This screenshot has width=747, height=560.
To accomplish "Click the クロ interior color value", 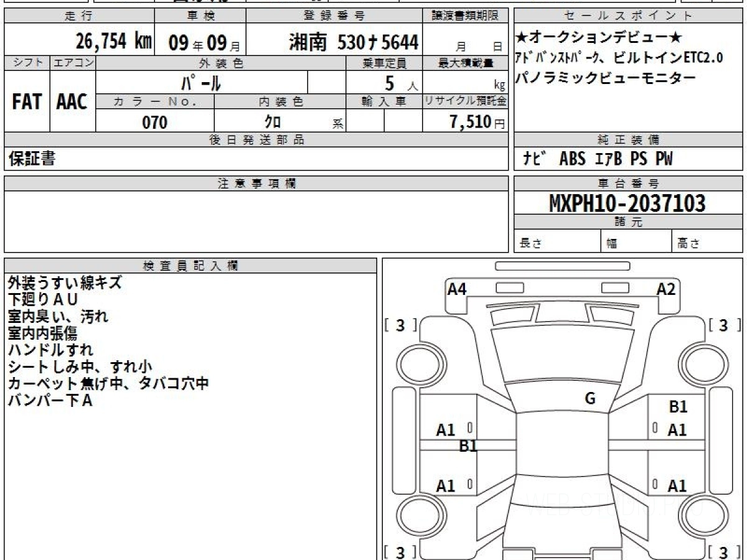I will [272, 122].
